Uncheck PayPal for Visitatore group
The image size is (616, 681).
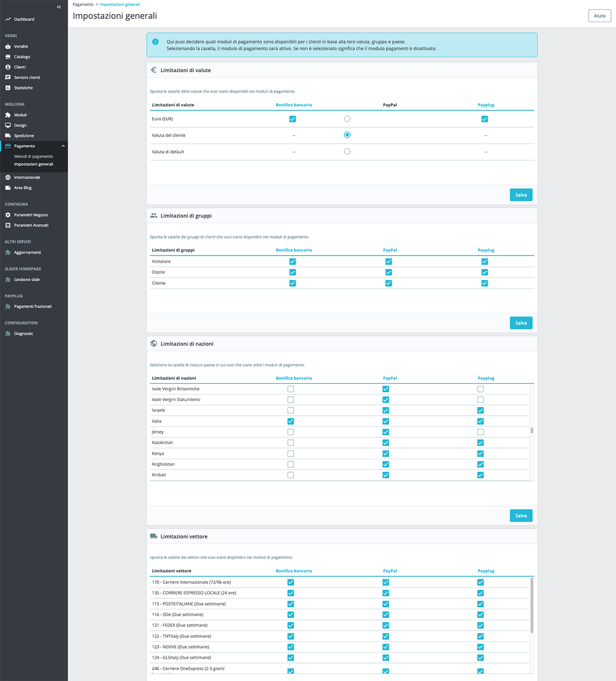389,261
